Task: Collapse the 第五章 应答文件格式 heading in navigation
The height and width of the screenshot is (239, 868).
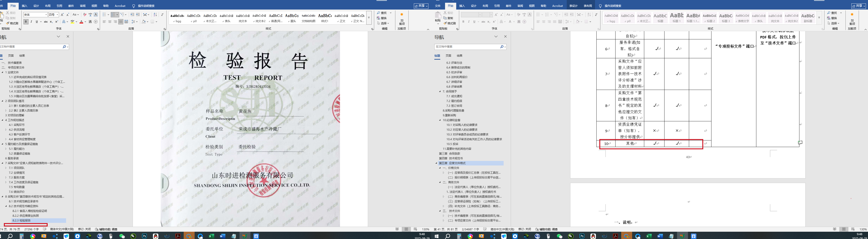Action: click(436, 163)
